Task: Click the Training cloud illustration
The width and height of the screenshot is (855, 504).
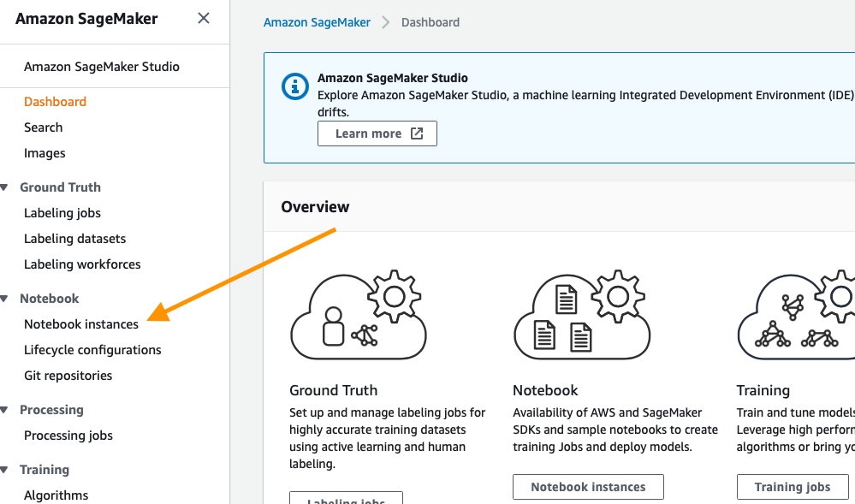Action: point(797,315)
